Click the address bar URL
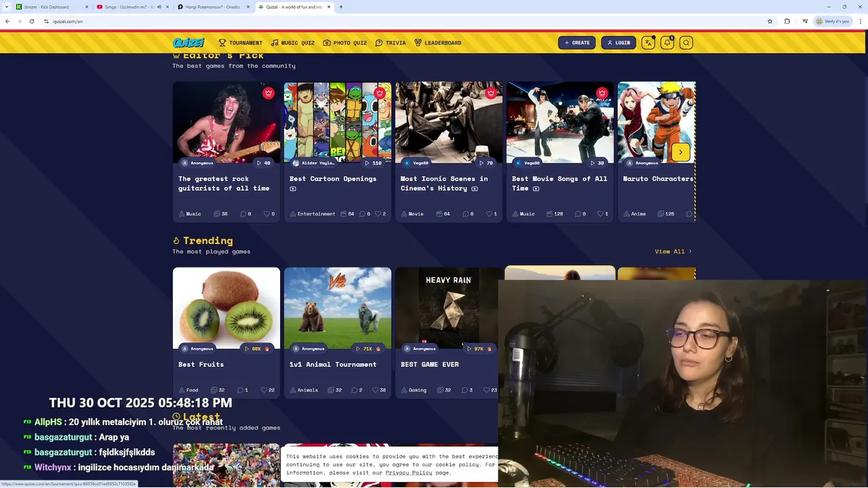This screenshot has height=488, width=868. [x=68, y=21]
